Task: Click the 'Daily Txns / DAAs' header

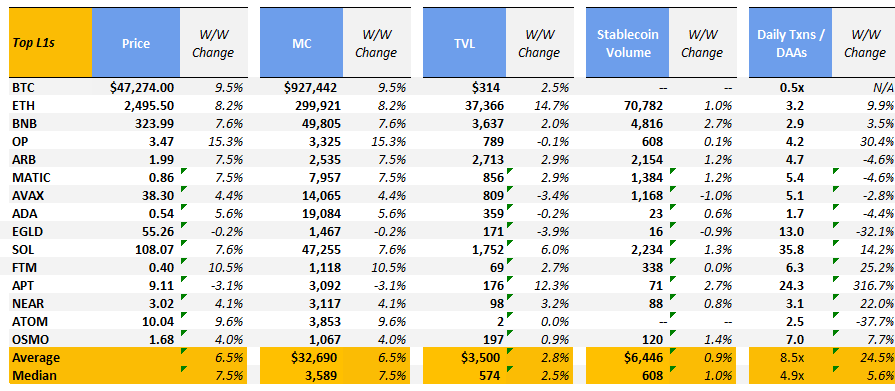Action: coord(791,43)
